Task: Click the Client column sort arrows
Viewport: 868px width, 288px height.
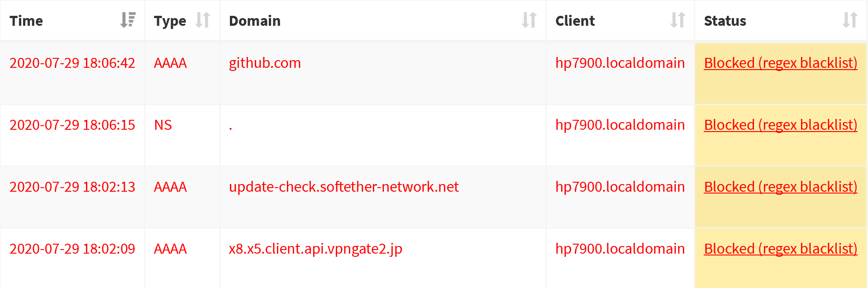Action: (x=677, y=20)
